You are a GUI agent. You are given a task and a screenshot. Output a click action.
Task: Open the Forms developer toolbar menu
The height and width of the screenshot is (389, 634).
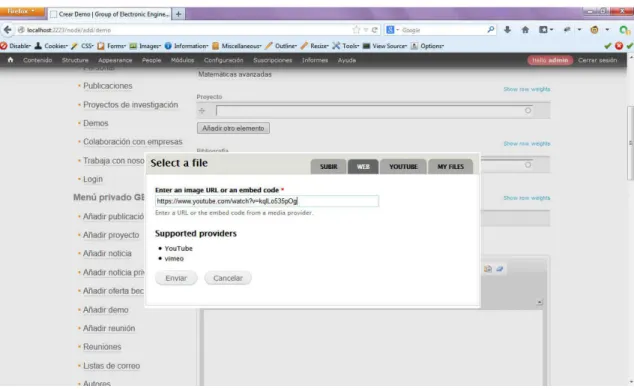112,46
